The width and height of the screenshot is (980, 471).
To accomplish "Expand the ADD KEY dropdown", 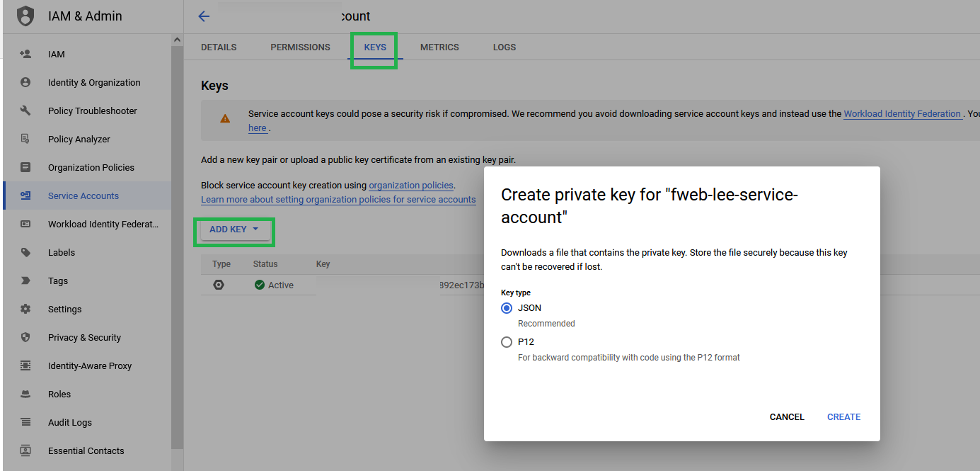I will point(234,229).
